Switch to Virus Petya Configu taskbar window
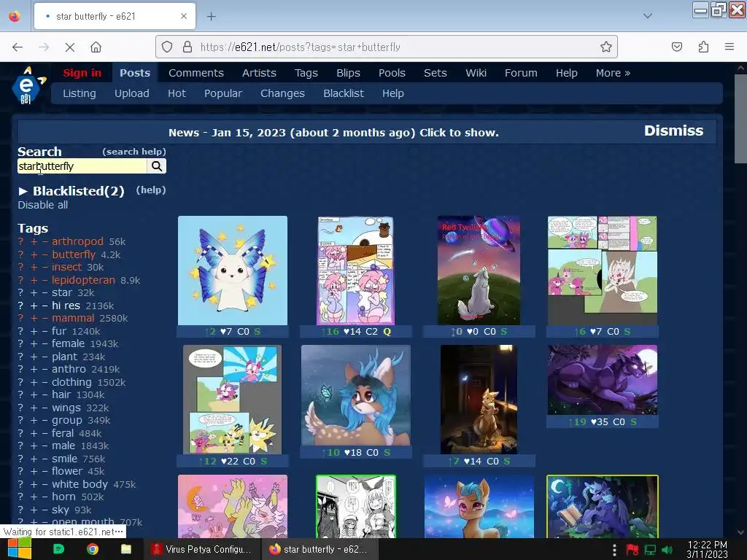Image resolution: width=747 pixels, height=560 pixels. [x=201, y=549]
